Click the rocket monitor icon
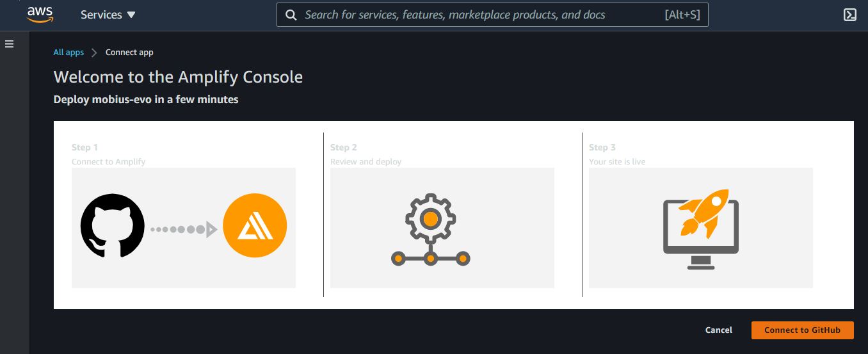This screenshot has height=354, width=868. (x=701, y=229)
